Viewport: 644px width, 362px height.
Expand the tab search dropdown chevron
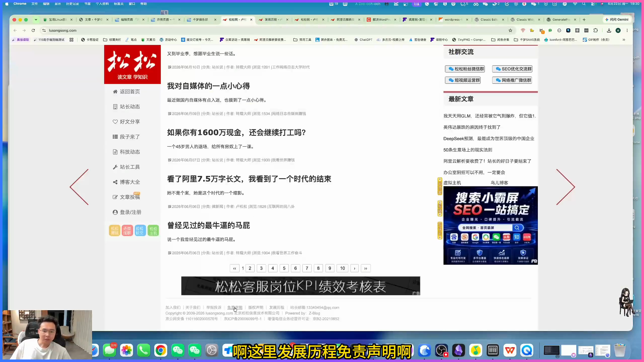click(36, 20)
